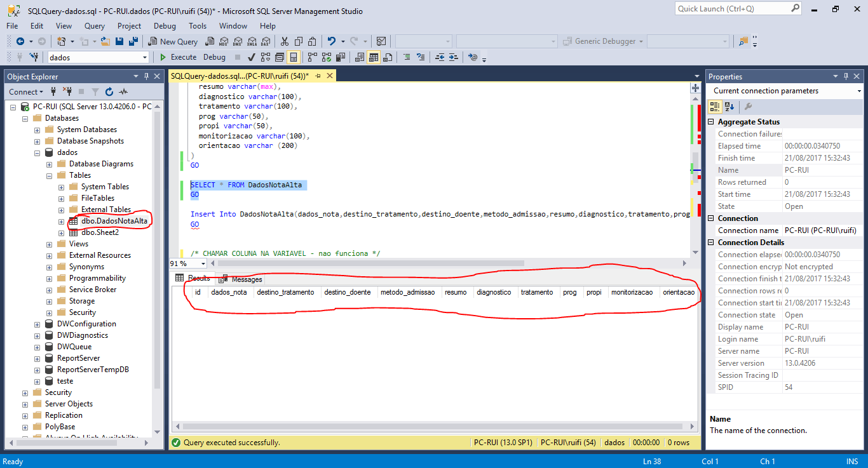This screenshot has width=868, height=468.
Task: Click the Save toolbar icon
Action: coord(118,41)
